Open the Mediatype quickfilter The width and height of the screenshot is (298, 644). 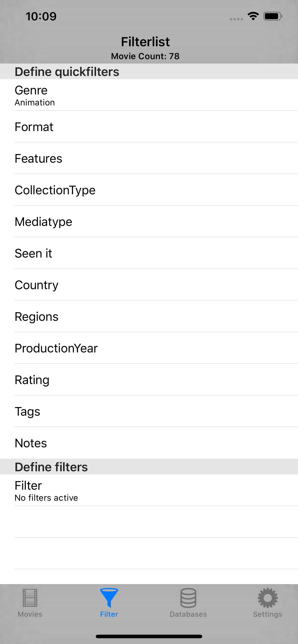149,222
